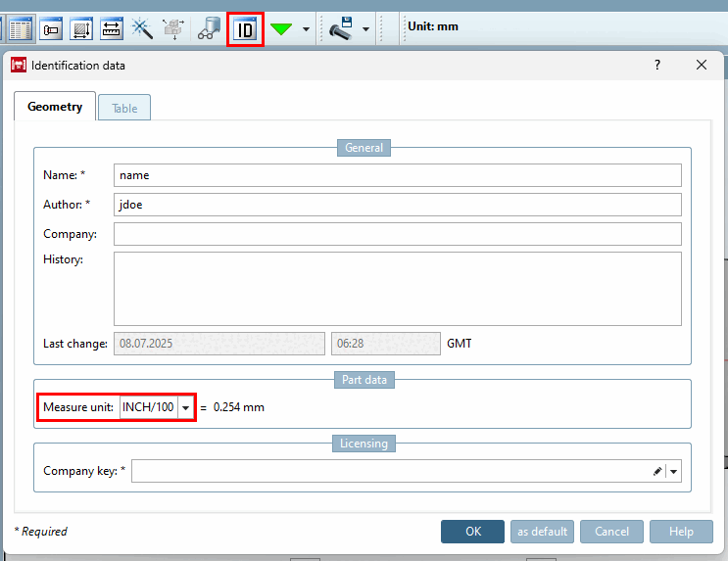Image resolution: width=728 pixels, height=561 pixels.
Task: Expand dropdown next to green triangle
Action: 306,29
